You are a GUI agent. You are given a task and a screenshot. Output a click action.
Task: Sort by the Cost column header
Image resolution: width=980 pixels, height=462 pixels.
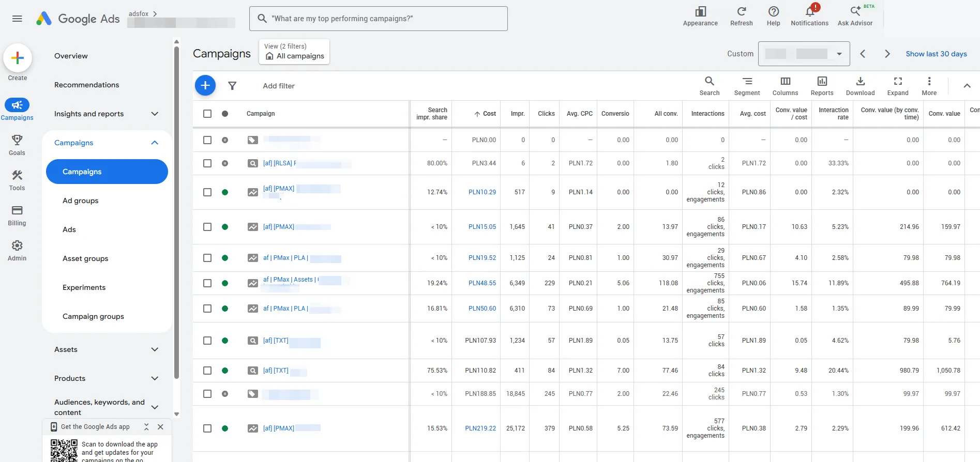(x=485, y=114)
